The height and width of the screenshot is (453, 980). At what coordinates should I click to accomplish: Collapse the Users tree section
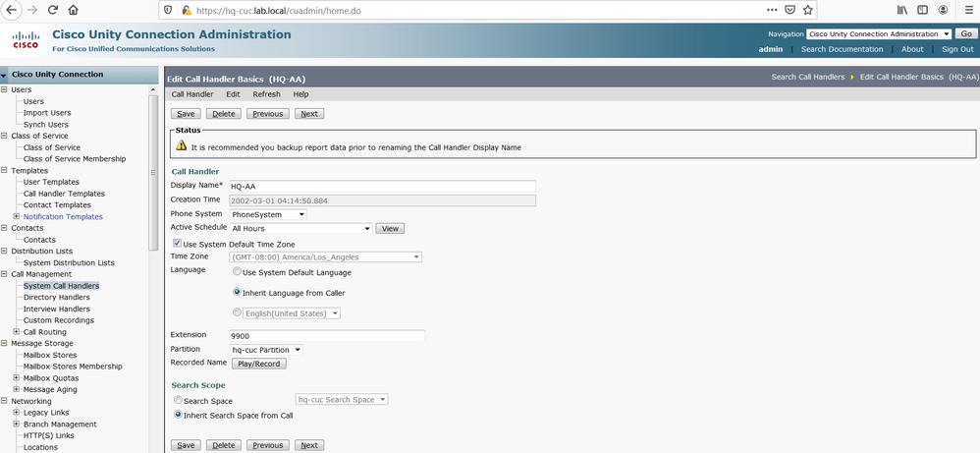pos(4,89)
